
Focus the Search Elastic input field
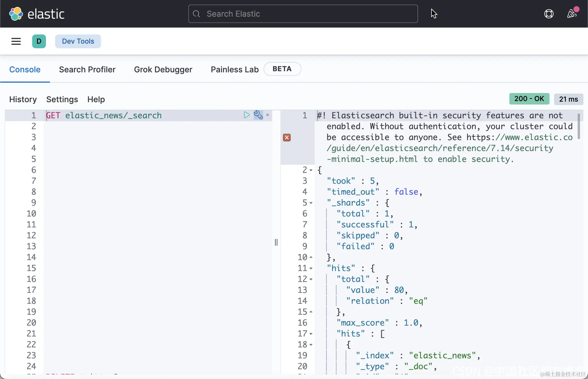tap(303, 14)
